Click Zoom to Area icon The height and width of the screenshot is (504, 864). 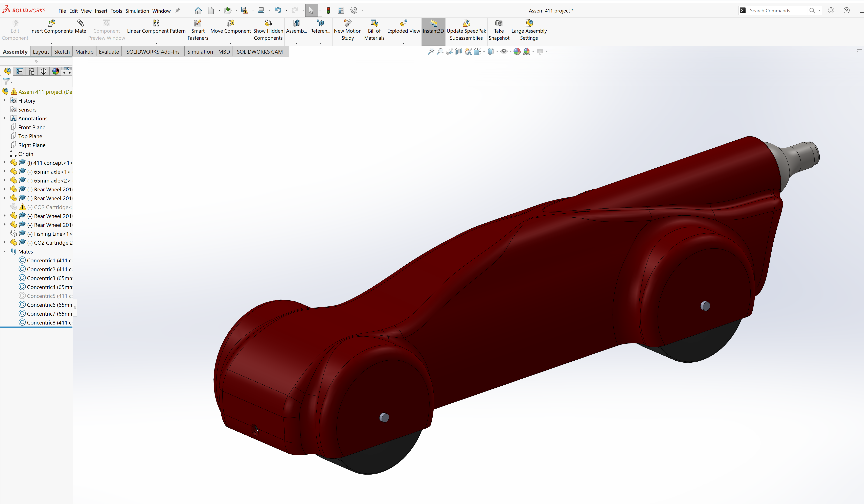440,51
